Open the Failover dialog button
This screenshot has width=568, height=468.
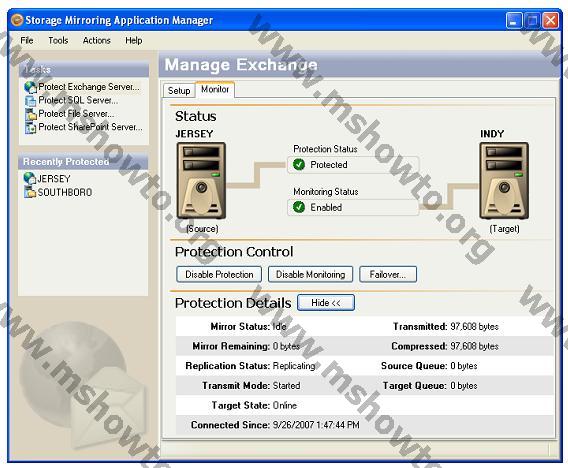(388, 275)
